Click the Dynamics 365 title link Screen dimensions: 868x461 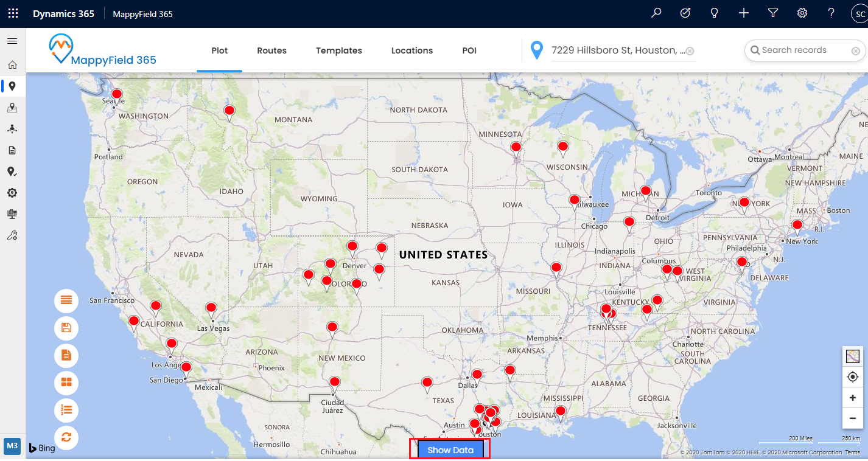[63, 13]
